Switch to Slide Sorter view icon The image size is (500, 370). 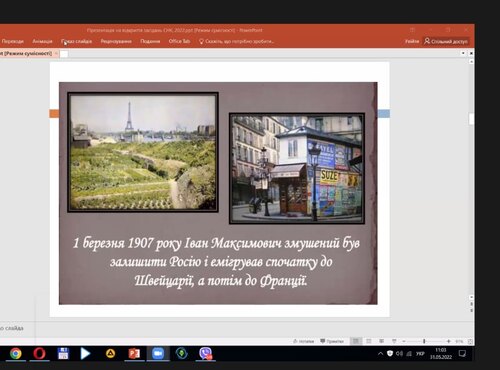click(x=369, y=341)
